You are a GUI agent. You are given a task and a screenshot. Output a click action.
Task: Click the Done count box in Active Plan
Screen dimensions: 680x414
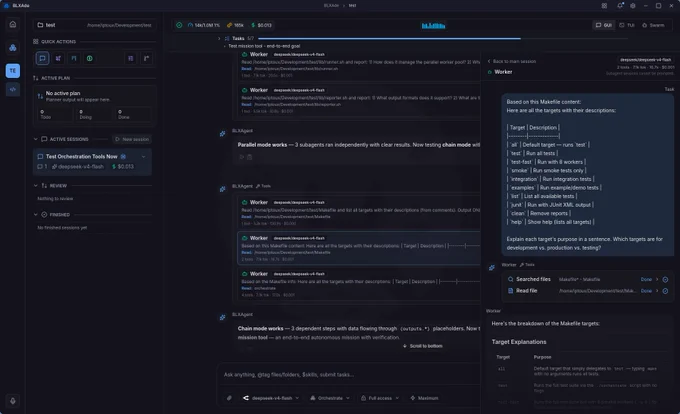[133, 114]
